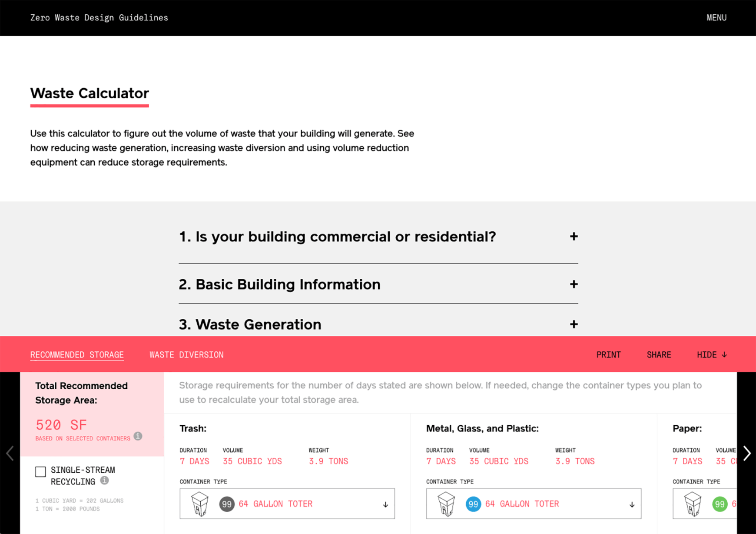The image size is (756, 534).
Task: Open the Trash container type dropdown
Action: pos(385,504)
